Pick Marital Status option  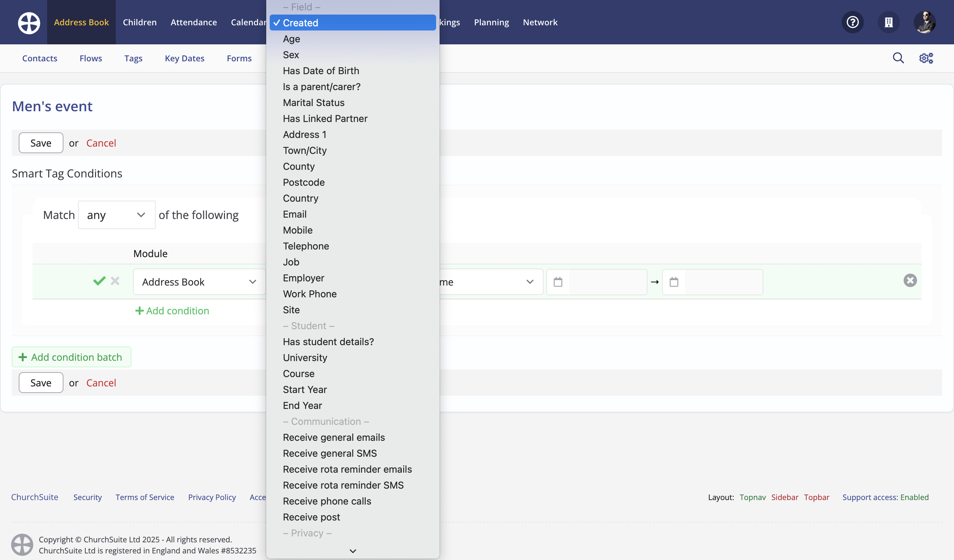coord(353,103)
